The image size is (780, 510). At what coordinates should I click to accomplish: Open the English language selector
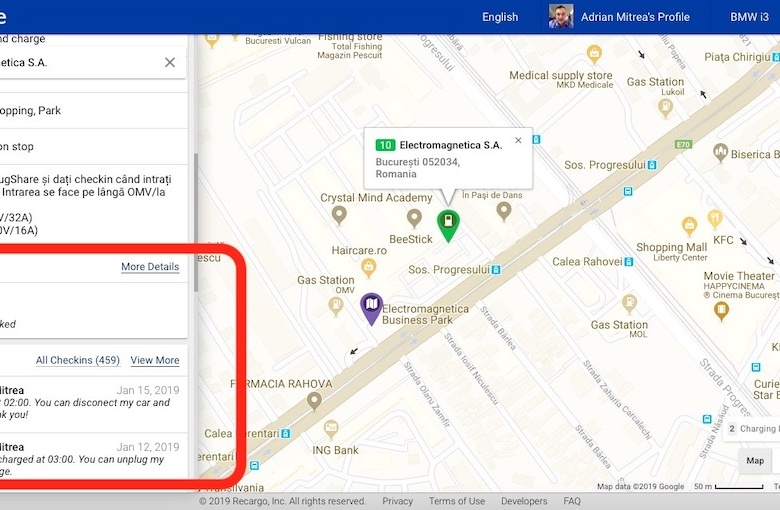500,17
